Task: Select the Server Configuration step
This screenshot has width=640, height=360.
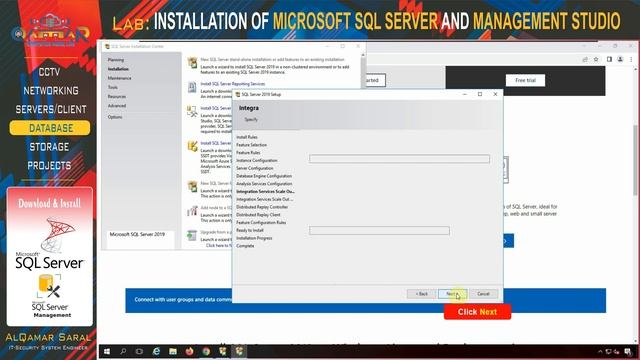Action: coord(255,168)
